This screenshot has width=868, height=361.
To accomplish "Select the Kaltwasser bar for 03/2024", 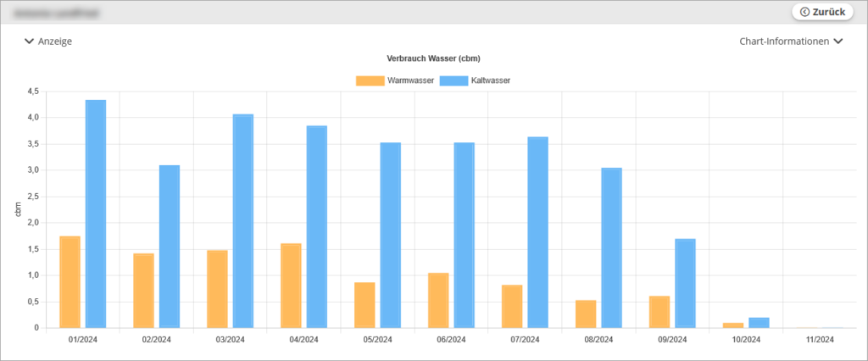I will point(243,220).
